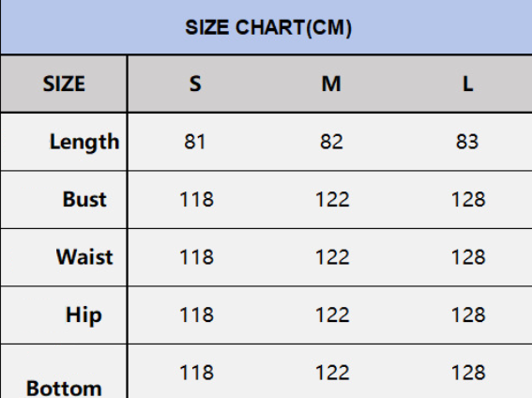
Task: Select the Waist value 118 cell
Action: [196, 257]
